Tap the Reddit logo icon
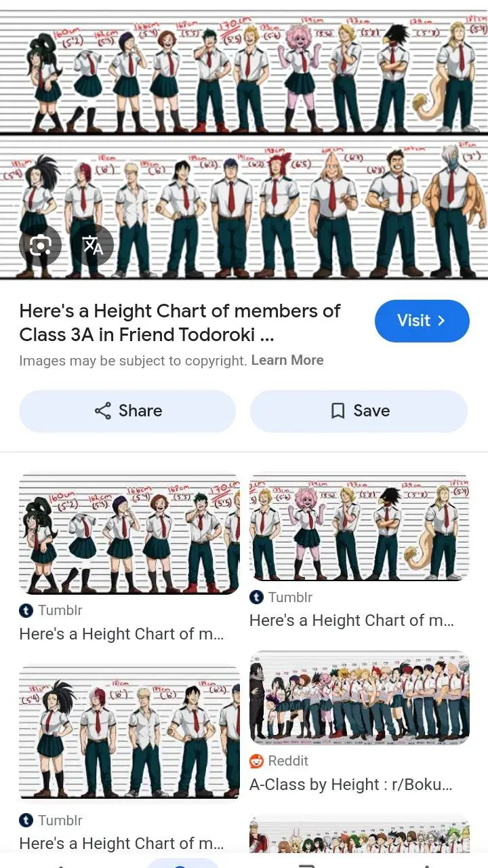This screenshot has height=868, width=488. 256,761
